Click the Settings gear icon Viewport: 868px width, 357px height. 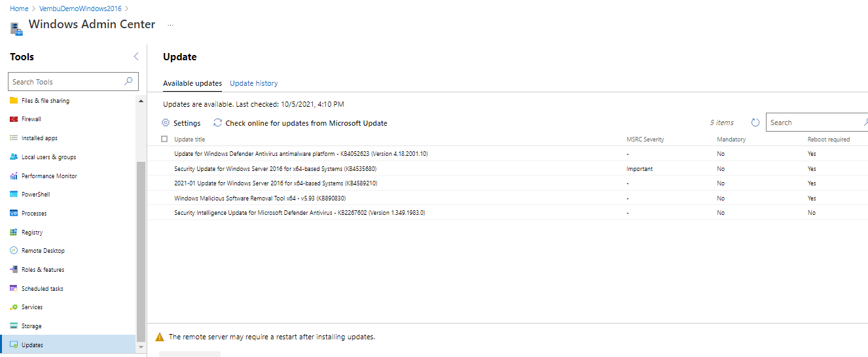pyautogui.click(x=166, y=123)
